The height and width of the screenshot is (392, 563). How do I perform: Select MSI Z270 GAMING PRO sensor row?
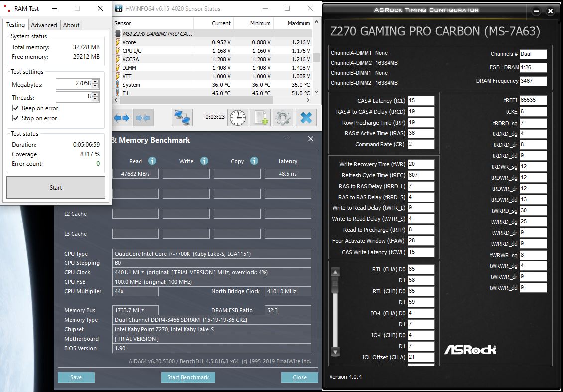(x=213, y=34)
